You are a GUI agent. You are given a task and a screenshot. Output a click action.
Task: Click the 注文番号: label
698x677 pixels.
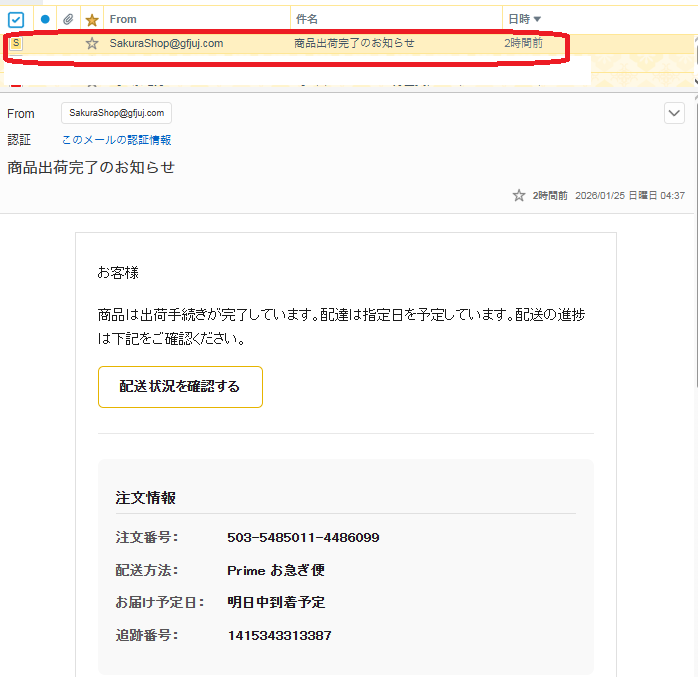pos(147,537)
